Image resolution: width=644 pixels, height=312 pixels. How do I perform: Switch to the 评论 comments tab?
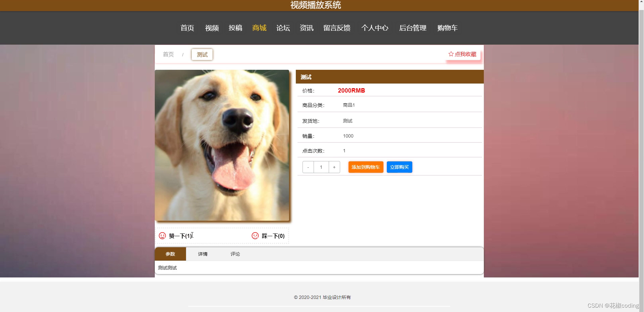[235, 254]
